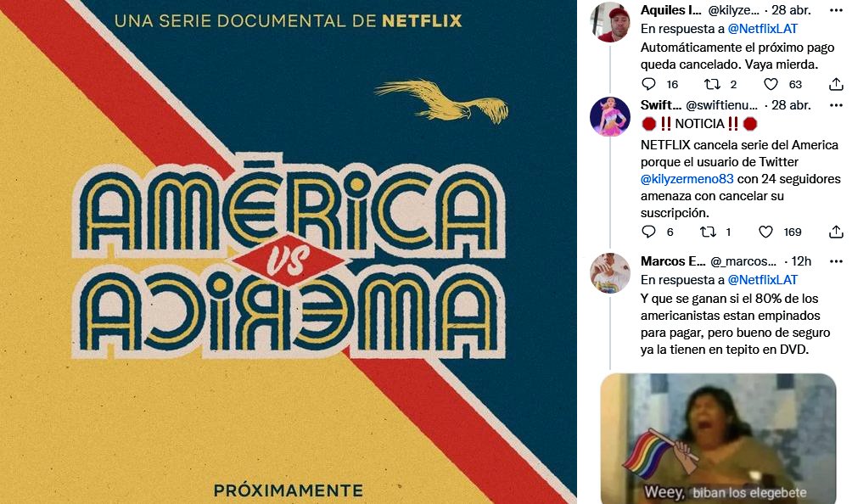View Aquiles' profile picture
This screenshot has width=852, height=504.
[x=609, y=22]
